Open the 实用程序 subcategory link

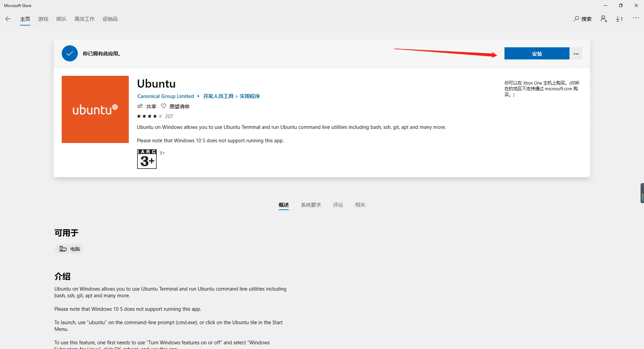(250, 96)
